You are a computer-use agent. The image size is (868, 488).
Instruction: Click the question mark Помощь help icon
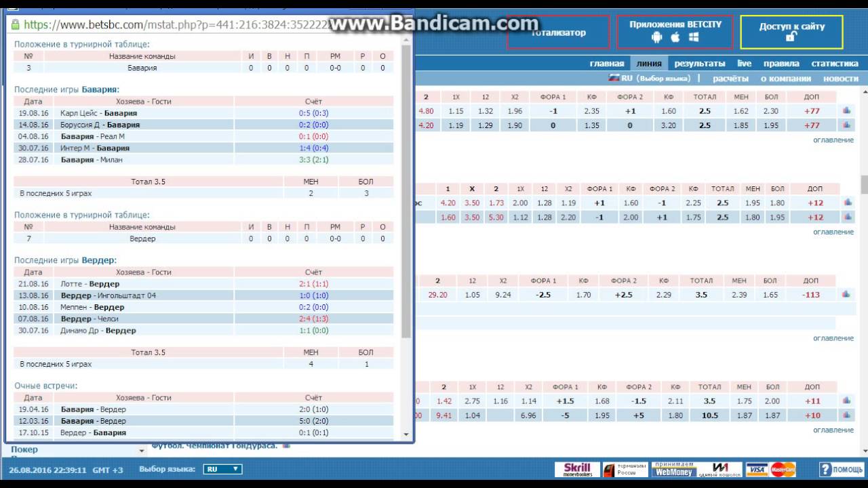(825, 470)
